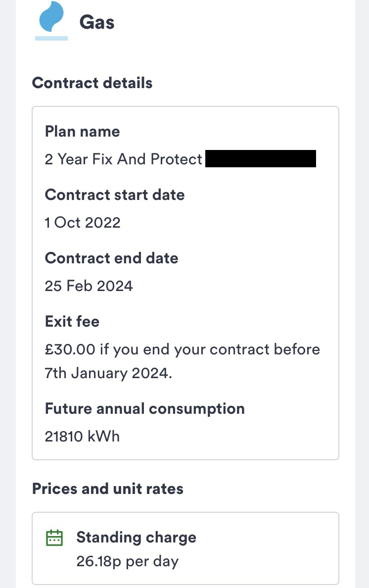Click the blacked-out plan name box

click(260, 159)
